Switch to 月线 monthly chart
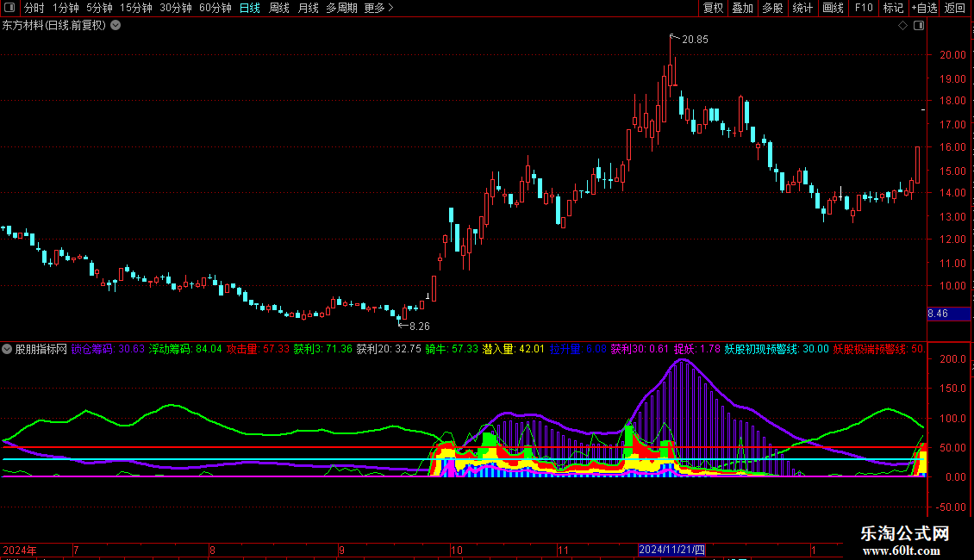The image size is (974, 560). point(308,8)
